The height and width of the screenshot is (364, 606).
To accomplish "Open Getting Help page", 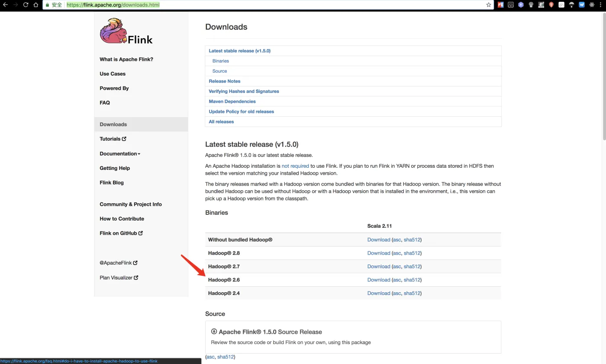I will click(x=115, y=168).
